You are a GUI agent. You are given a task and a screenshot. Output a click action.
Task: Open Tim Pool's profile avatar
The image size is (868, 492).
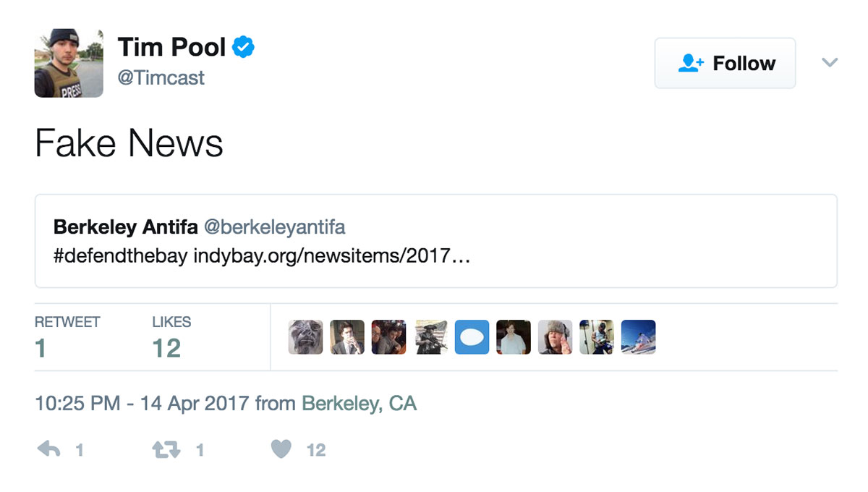coord(69,63)
